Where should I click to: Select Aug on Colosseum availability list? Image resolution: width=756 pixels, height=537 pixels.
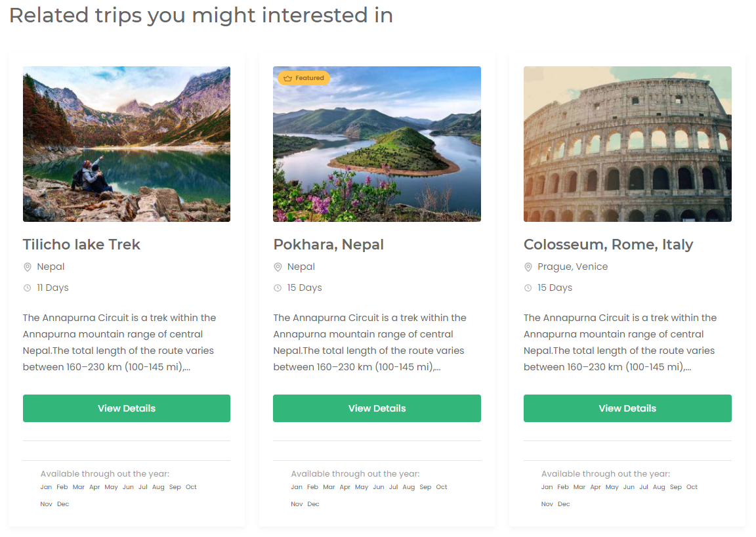point(659,486)
